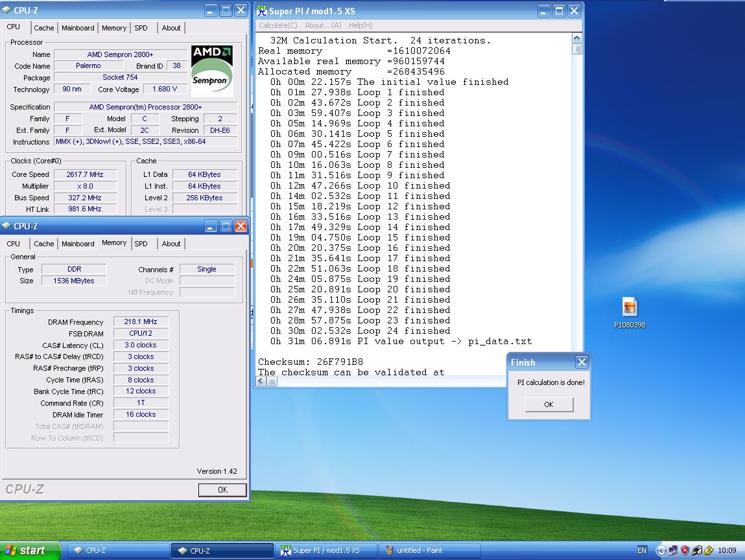Viewport: 745px width, 560px height.
Task: Select Mainboard tab in top CPU-Z
Action: pos(78,28)
